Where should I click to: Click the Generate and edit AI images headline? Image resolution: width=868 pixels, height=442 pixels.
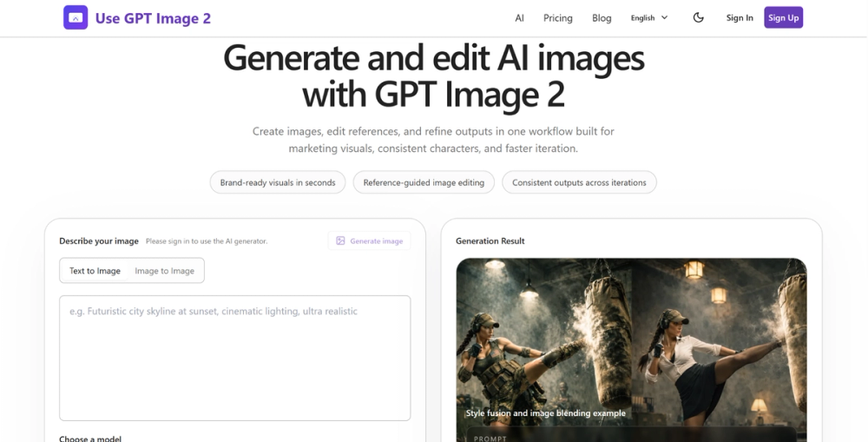[x=433, y=76]
